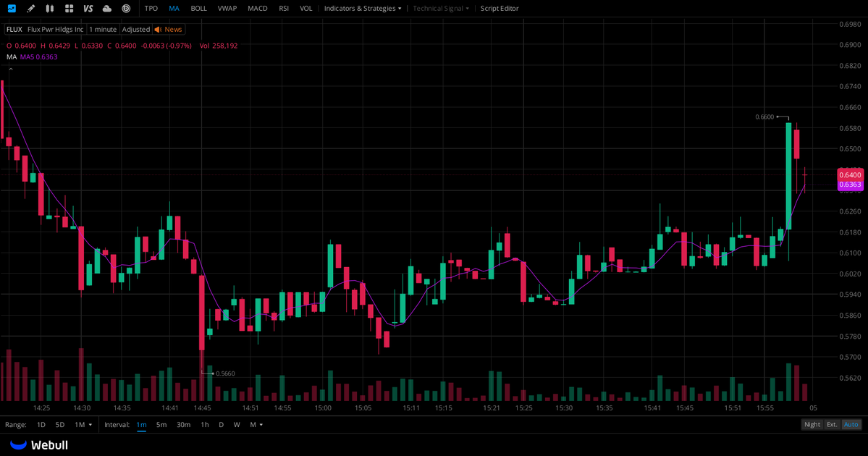Click the 14:45 time axis label

click(x=202, y=408)
